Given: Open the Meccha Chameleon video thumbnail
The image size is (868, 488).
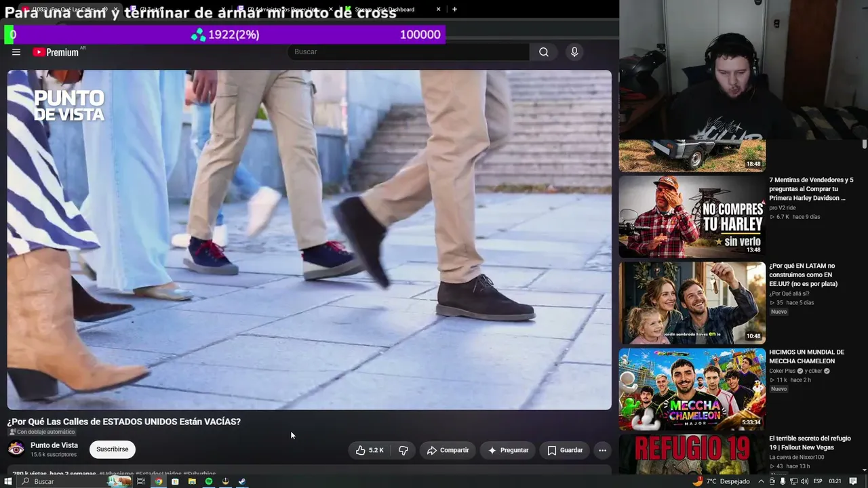Looking at the screenshot, I should click(x=692, y=389).
